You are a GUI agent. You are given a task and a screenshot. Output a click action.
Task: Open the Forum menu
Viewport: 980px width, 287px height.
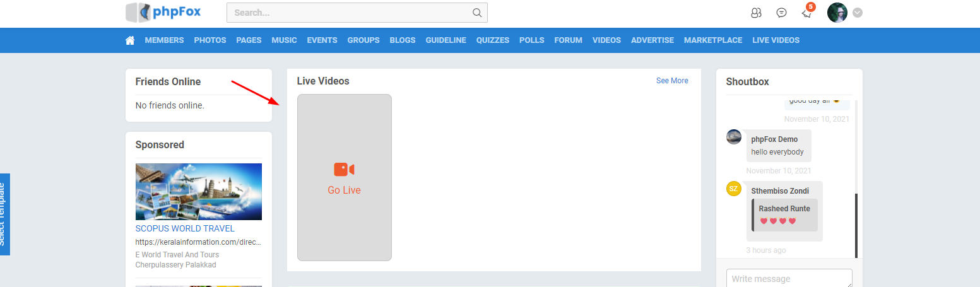(x=568, y=40)
